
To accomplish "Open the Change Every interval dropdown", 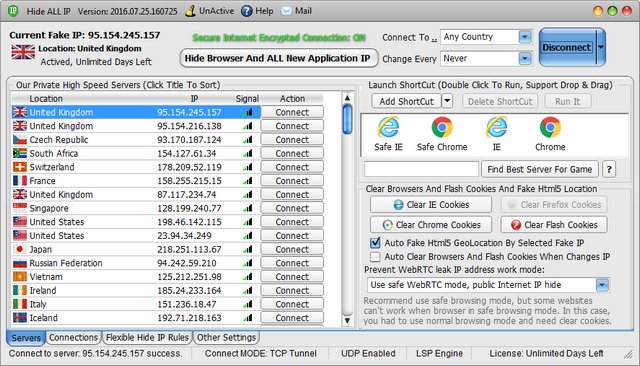I will (525, 59).
